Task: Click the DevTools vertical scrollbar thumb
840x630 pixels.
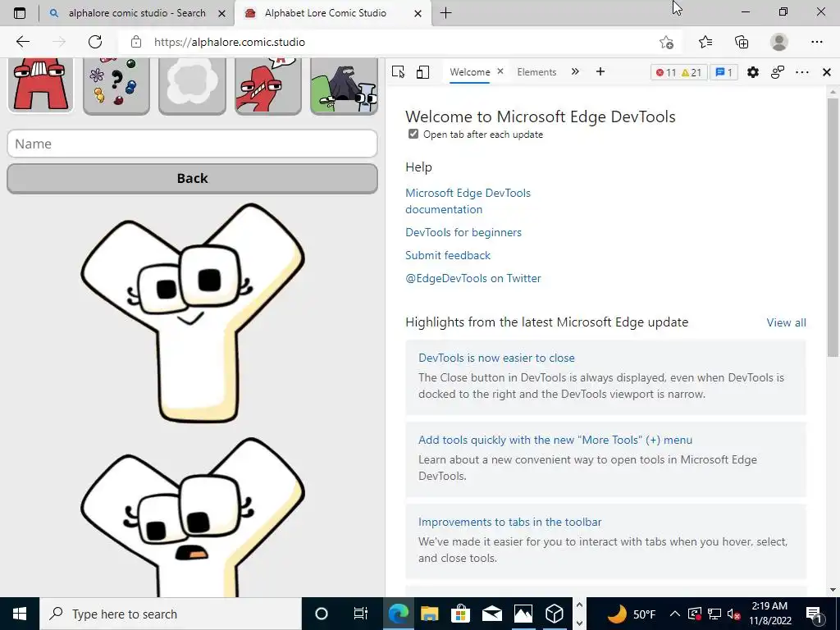Action: tap(833, 226)
